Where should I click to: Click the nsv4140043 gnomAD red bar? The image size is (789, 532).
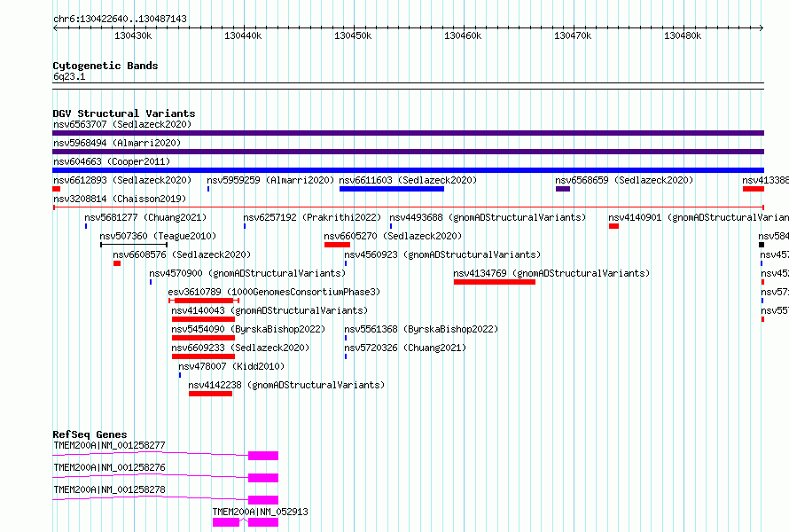click(203, 319)
